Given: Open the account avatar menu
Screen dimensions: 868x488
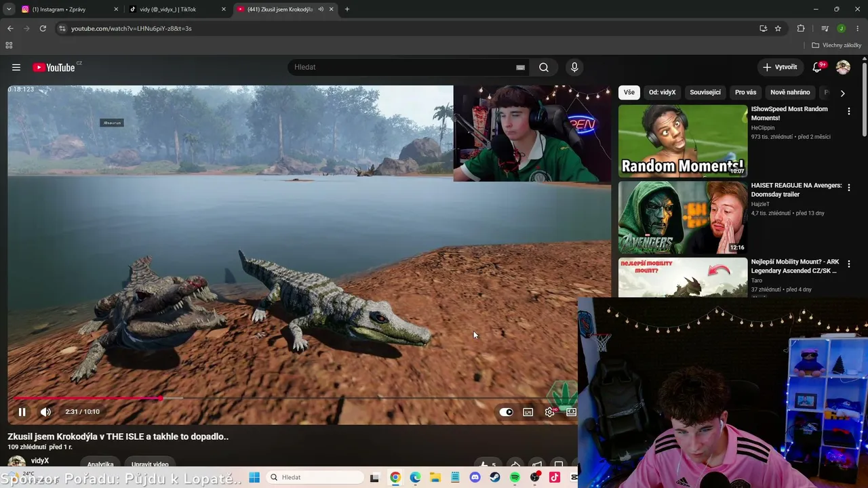Looking at the screenshot, I should pyautogui.click(x=843, y=67).
